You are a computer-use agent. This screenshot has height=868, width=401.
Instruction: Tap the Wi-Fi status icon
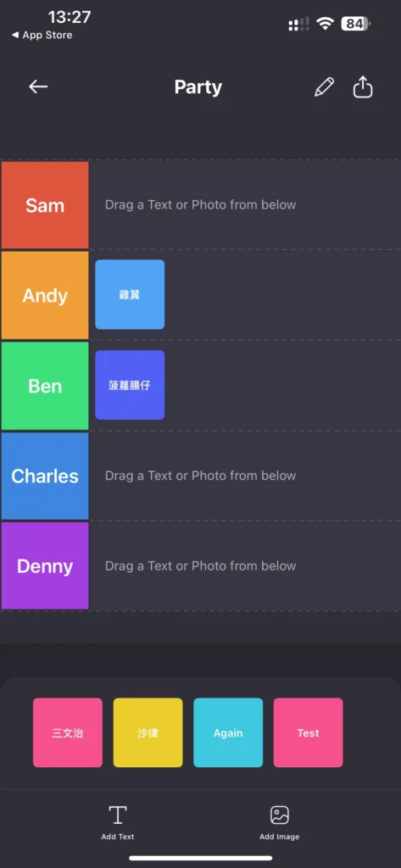[325, 23]
